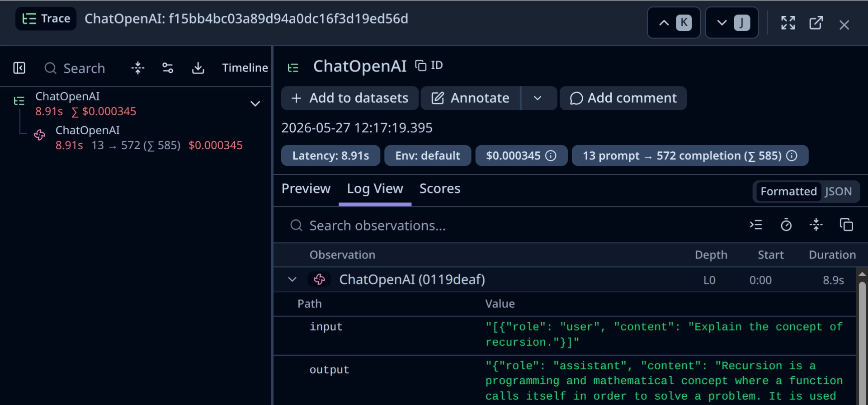Viewport: 868px width, 405px height.
Task: Click the Env: default badge
Action: 428,156
